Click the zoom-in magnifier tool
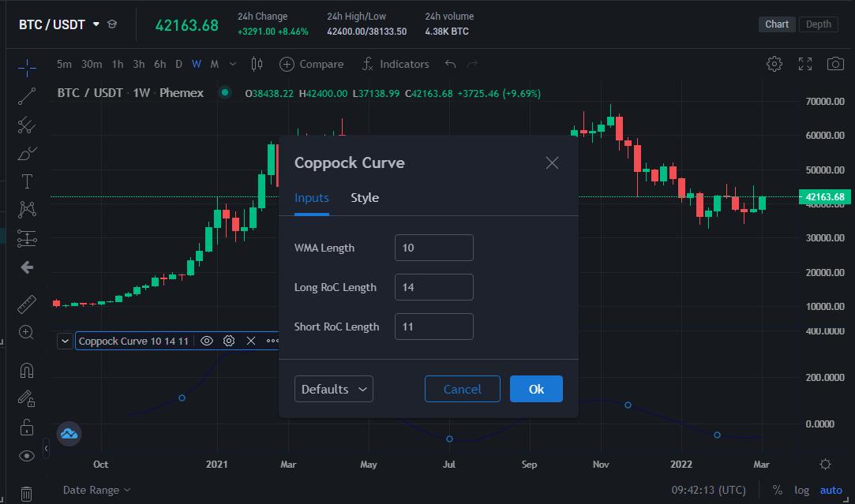The height and width of the screenshot is (504, 855). click(26, 332)
